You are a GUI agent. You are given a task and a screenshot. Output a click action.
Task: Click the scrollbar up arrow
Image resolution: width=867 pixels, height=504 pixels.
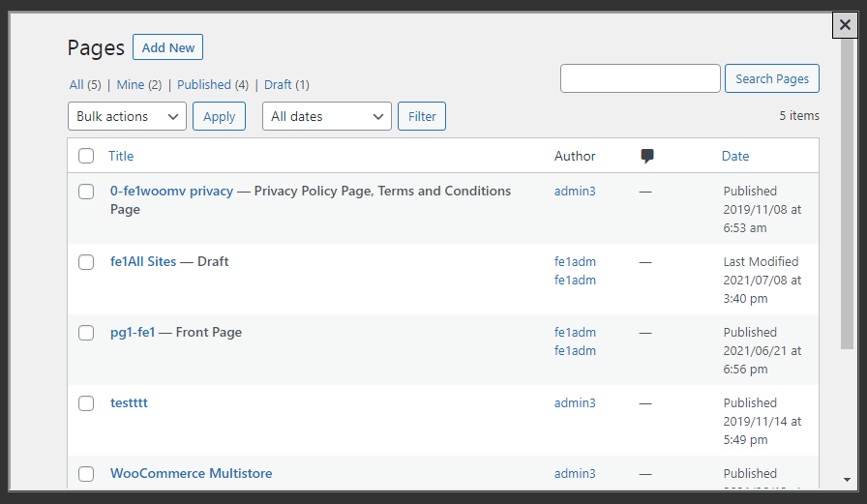click(847, 46)
